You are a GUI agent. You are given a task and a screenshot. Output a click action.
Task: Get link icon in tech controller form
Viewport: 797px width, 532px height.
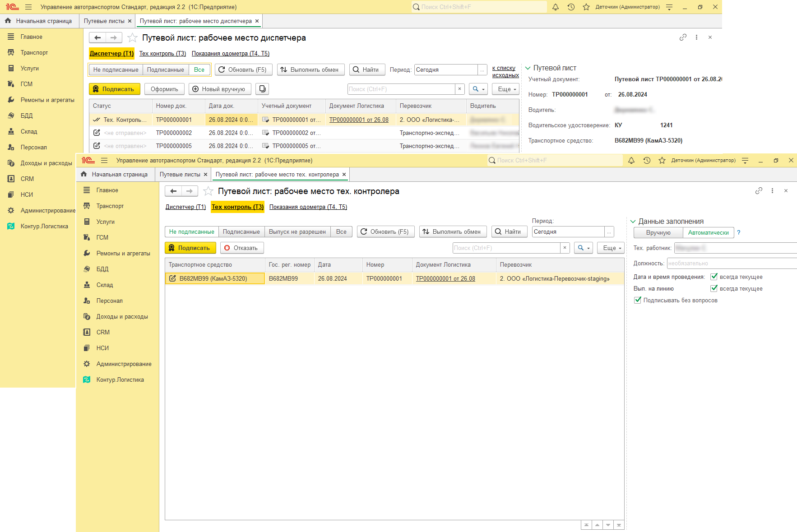coord(759,191)
